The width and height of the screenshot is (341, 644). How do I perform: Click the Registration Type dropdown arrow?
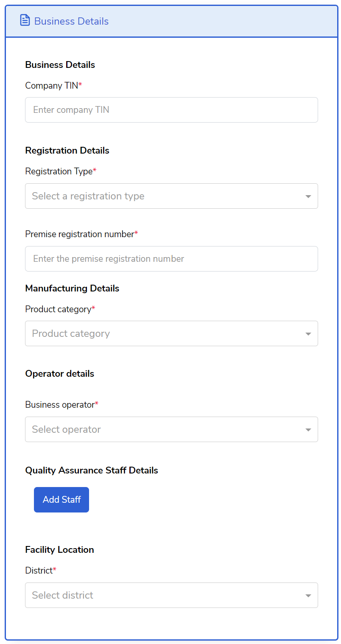tap(308, 196)
